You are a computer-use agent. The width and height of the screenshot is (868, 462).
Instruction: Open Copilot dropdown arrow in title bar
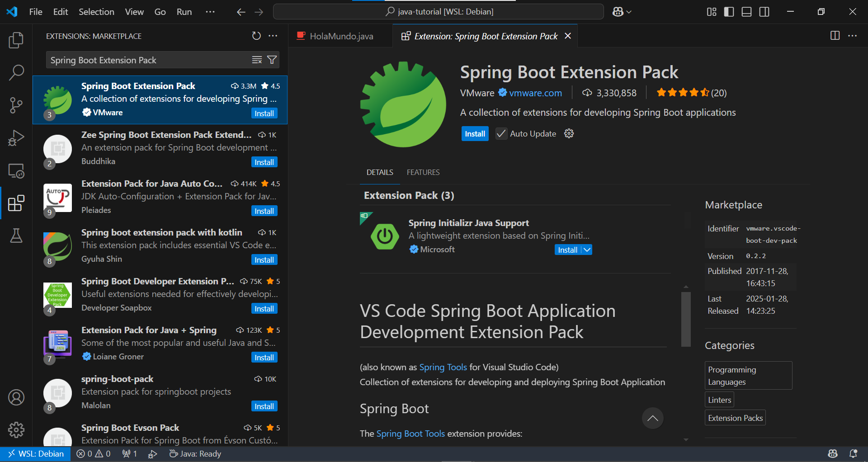629,12
